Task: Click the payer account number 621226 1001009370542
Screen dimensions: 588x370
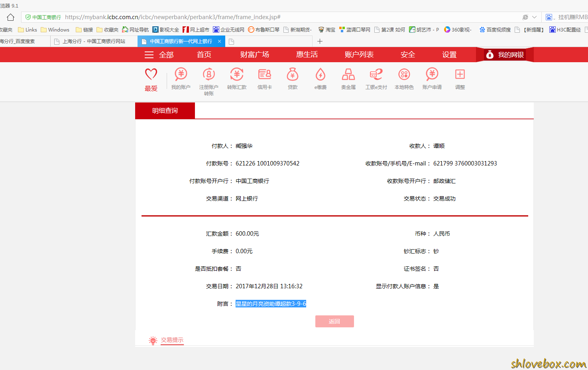Action: (267, 163)
